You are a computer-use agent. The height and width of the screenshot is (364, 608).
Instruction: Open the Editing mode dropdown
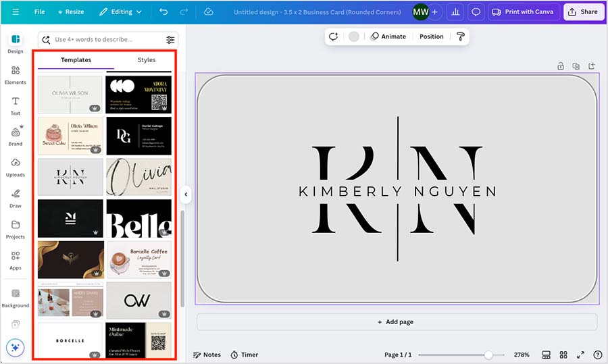click(120, 12)
